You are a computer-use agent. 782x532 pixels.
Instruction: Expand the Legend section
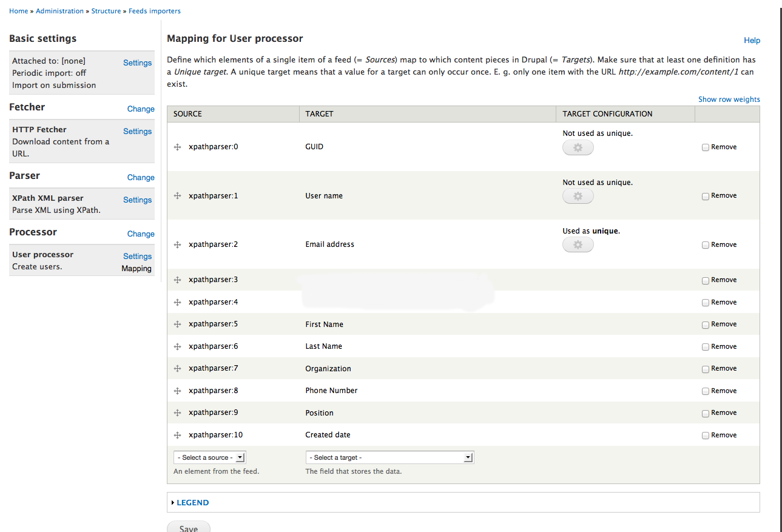tap(192, 502)
